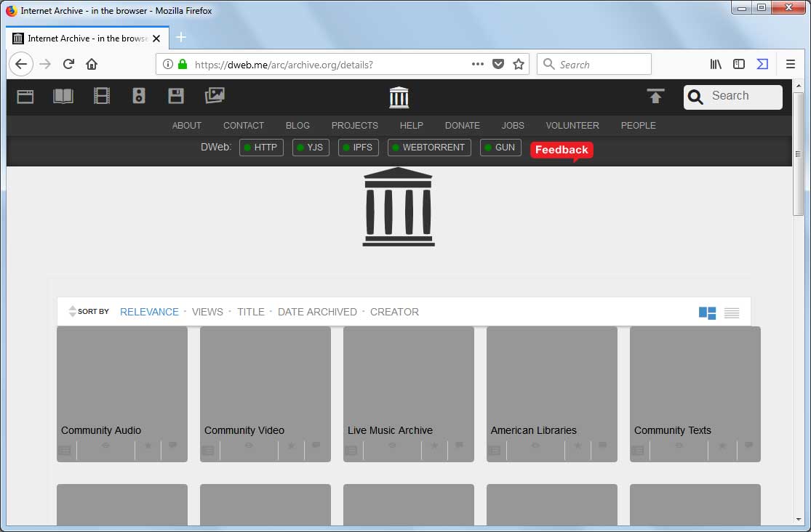
Task: Click the magnifier icon in Archive search box
Action: (695, 97)
